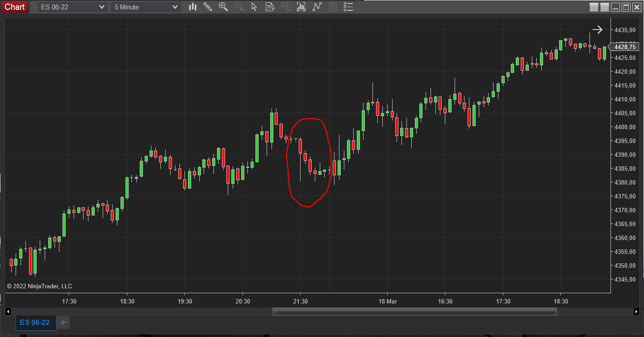Click the 18 Mar date axis label

point(387,301)
